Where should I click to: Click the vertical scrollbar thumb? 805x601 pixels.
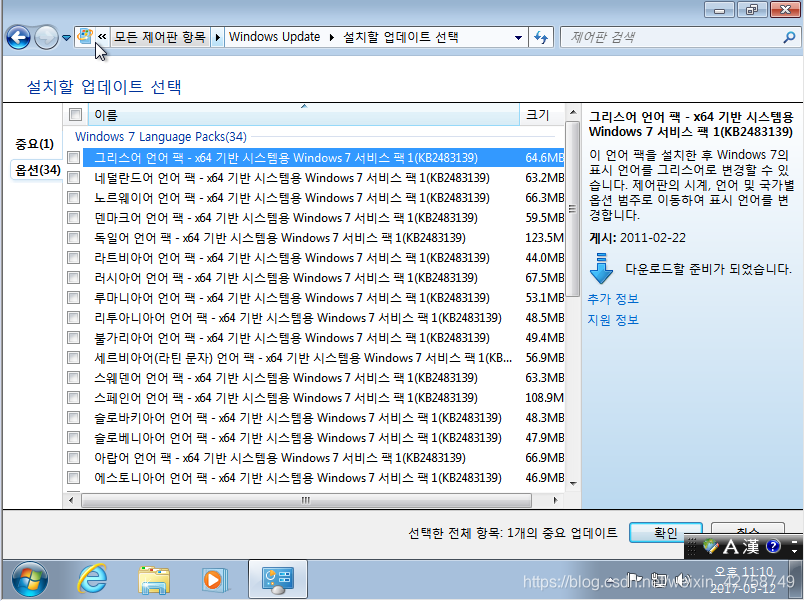click(573, 208)
